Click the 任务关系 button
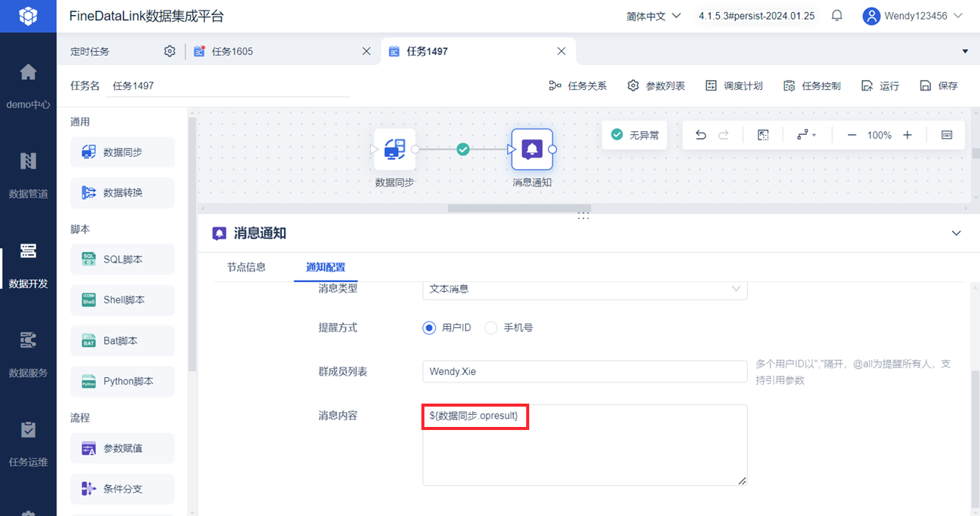 (577, 86)
